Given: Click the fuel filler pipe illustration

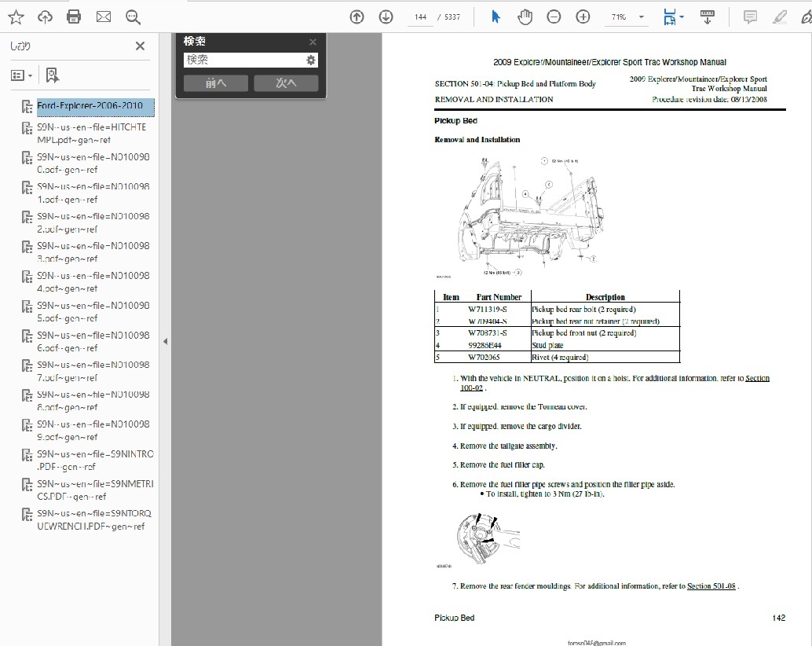Looking at the screenshot, I should pos(487,538).
